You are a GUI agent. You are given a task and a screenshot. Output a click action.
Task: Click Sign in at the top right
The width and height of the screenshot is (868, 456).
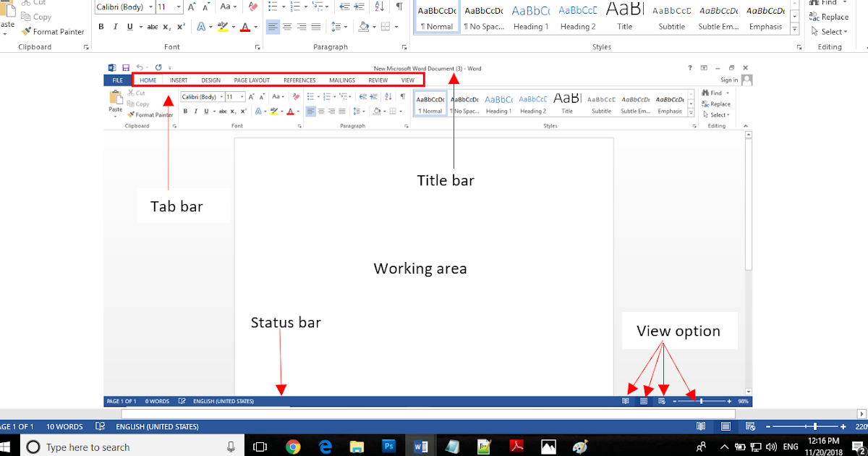730,80
